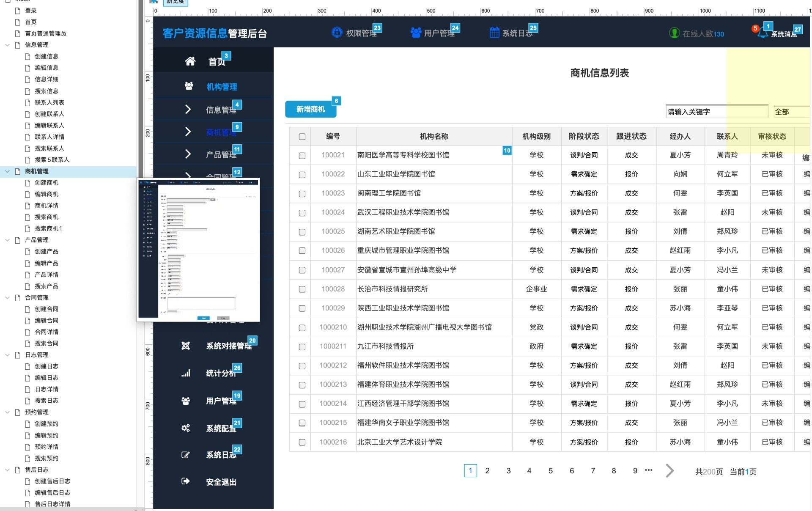Open the 全部 filter dropdown
812x511 pixels.
(x=791, y=112)
